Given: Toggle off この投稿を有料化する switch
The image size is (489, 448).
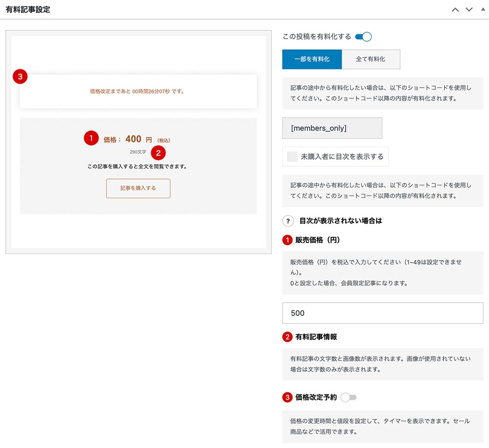Looking at the screenshot, I should click(x=363, y=37).
